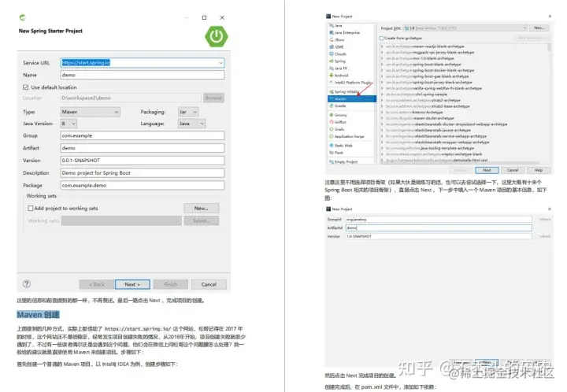The image size is (567, 392).
Task: Click New... button for working sets
Action: tap(201, 208)
